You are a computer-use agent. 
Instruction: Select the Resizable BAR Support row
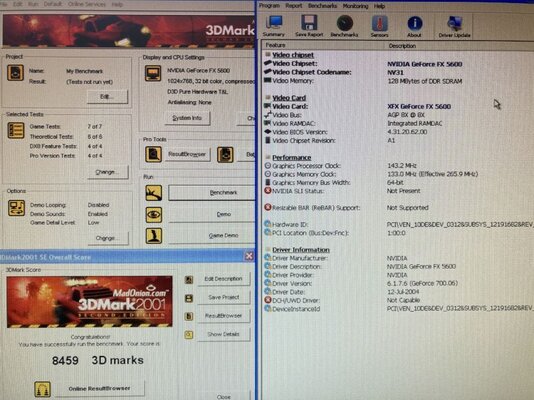pos(398,208)
